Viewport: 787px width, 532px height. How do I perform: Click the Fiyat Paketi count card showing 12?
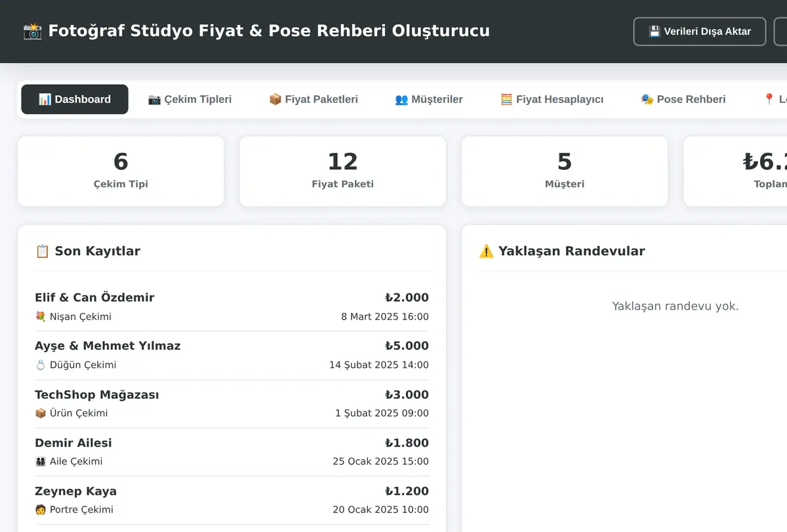[343, 171]
